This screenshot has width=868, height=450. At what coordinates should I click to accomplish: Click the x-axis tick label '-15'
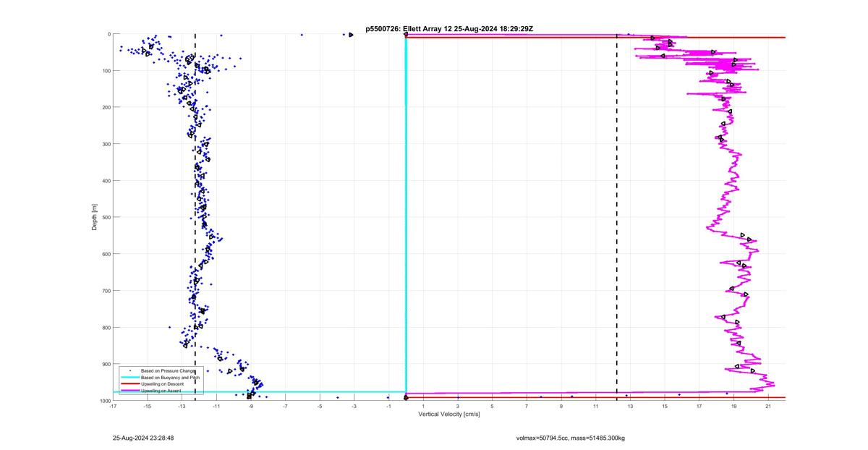click(147, 407)
